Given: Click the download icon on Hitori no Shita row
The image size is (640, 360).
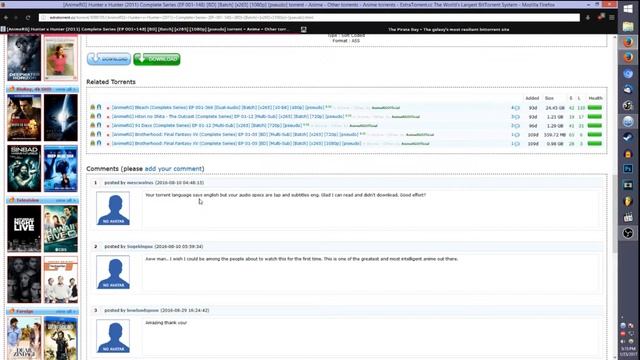Looking at the screenshot, I should click(x=93, y=117).
